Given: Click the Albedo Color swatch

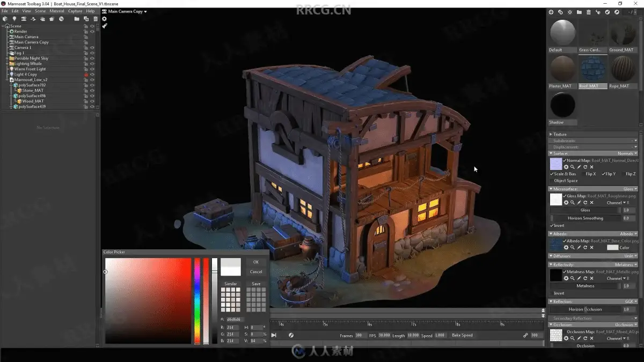Looking at the screenshot, I should [x=612, y=247].
